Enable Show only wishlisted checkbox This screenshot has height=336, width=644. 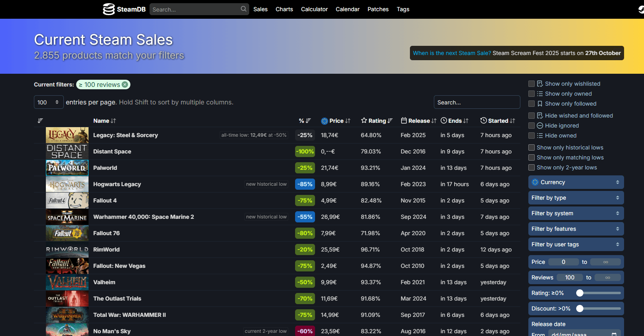point(532,84)
